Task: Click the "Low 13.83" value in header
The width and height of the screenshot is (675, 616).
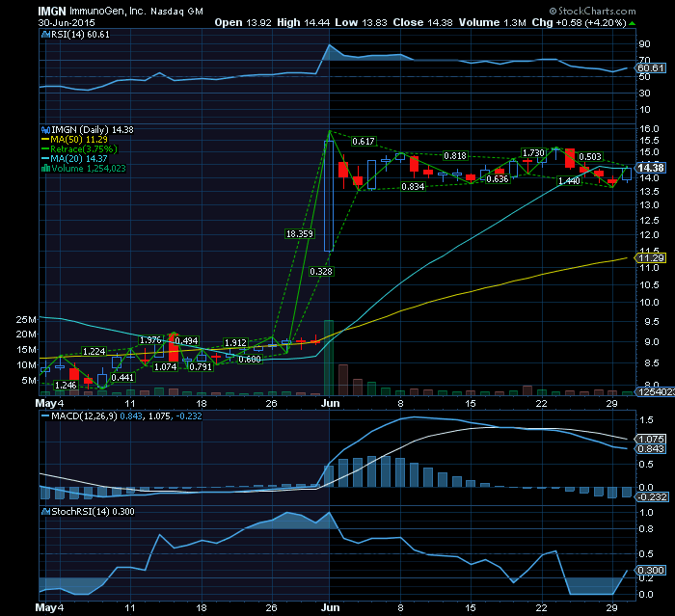Action: coord(361,23)
